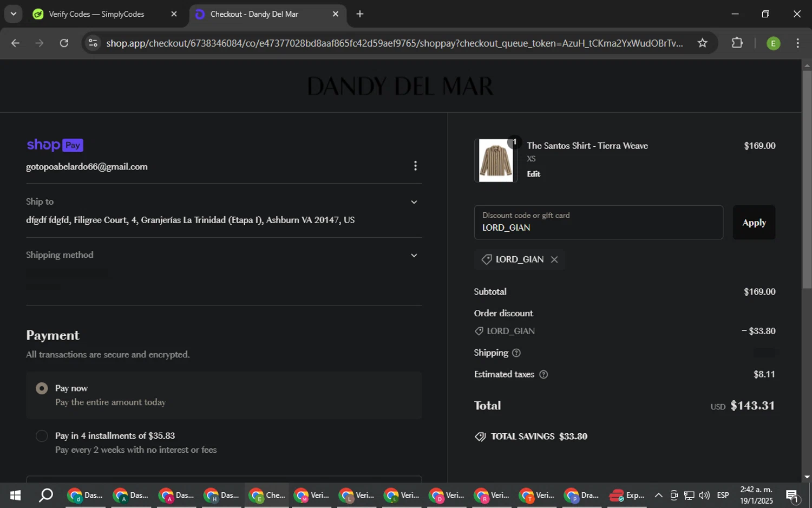Expand the Ship to address section
812x508 pixels.
[x=414, y=202]
